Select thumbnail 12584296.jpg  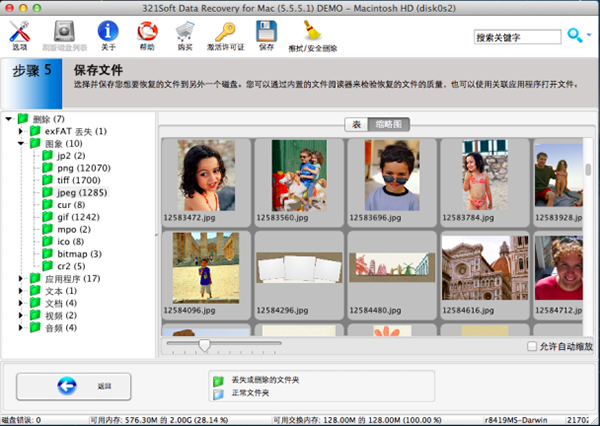299,275
